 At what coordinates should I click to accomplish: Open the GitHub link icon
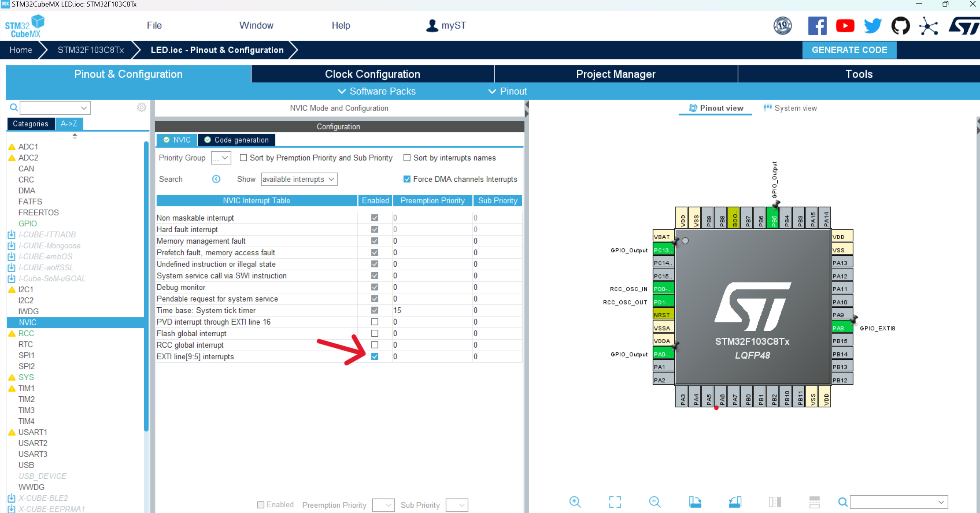[x=901, y=26]
